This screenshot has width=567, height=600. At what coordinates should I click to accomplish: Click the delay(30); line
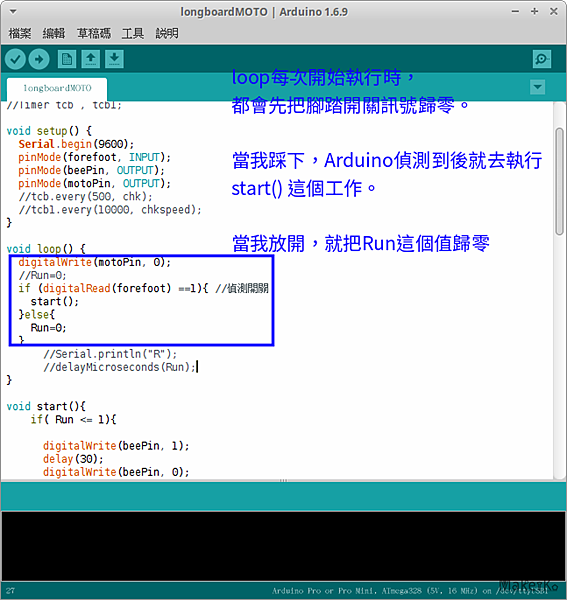(x=73, y=459)
